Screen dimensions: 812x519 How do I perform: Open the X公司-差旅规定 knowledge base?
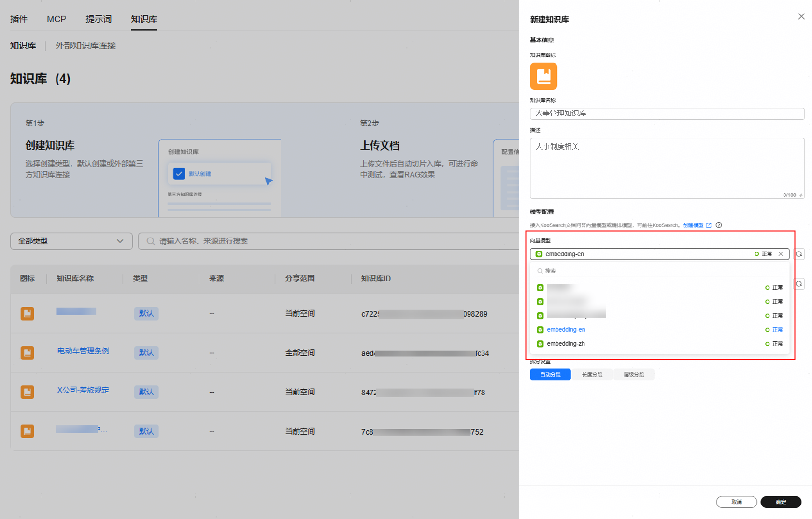[x=83, y=390]
